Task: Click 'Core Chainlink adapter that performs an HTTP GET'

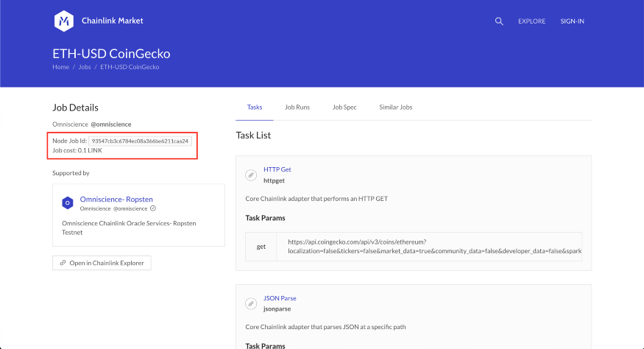Action: [x=316, y=199]
